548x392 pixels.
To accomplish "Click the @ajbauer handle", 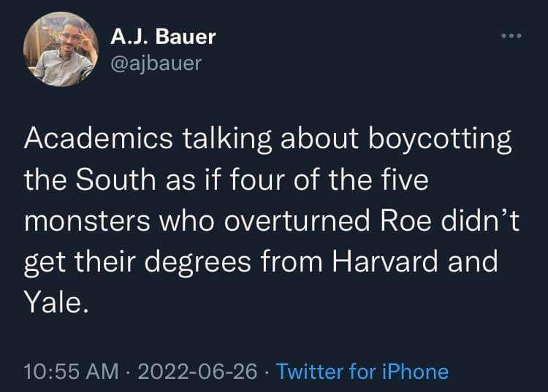I will coord(155,64).
